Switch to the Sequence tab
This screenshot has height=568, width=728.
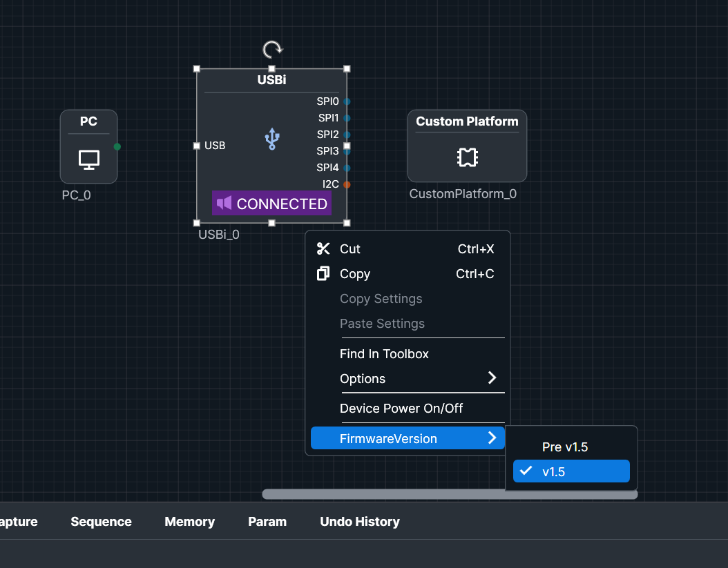[102, 522]
